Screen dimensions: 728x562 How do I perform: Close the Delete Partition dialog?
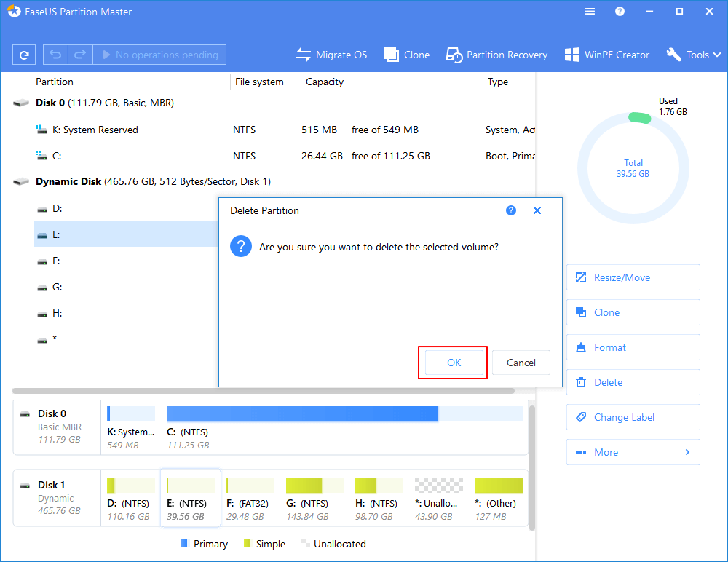(537, 210)
